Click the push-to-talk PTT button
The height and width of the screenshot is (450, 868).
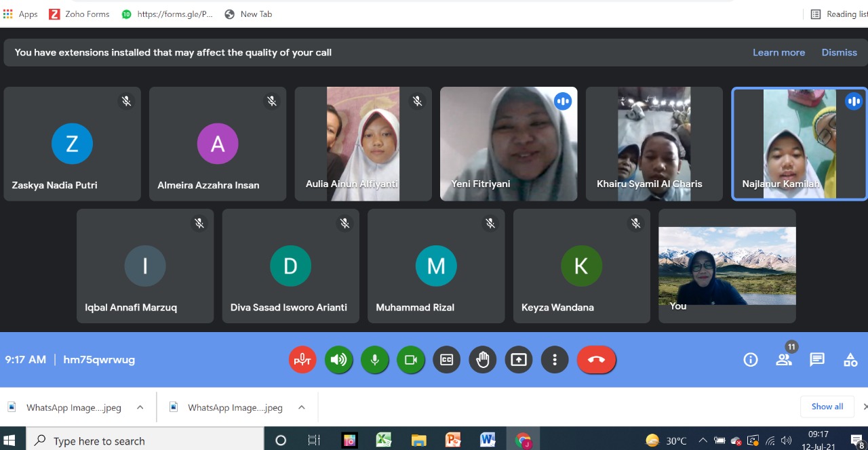302,360
